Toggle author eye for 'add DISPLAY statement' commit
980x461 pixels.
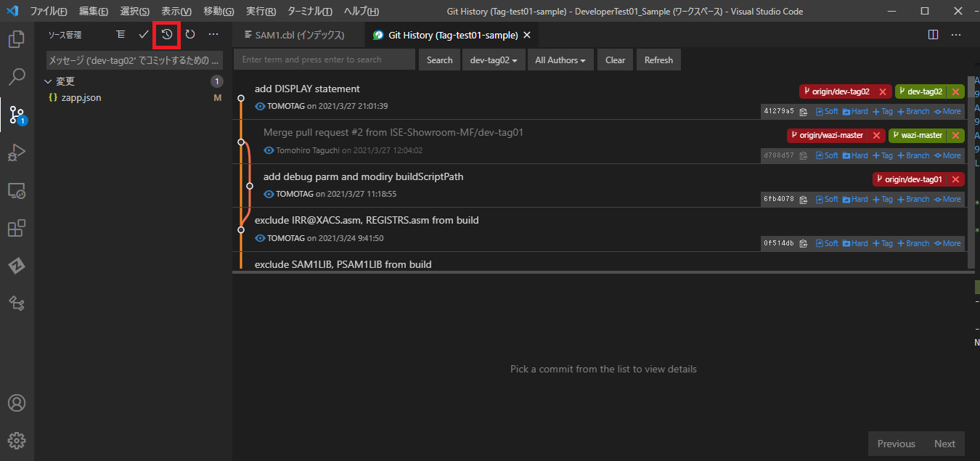click(261, 106)
